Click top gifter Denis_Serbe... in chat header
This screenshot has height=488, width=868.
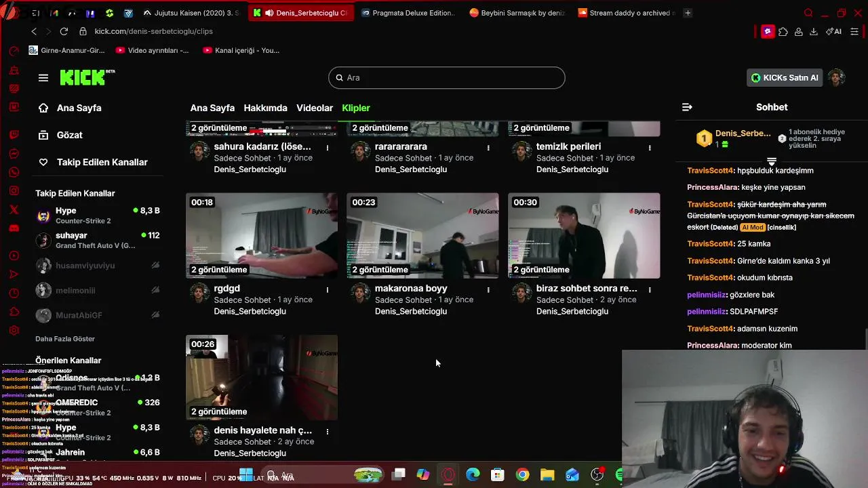click(x=743, y=134)
